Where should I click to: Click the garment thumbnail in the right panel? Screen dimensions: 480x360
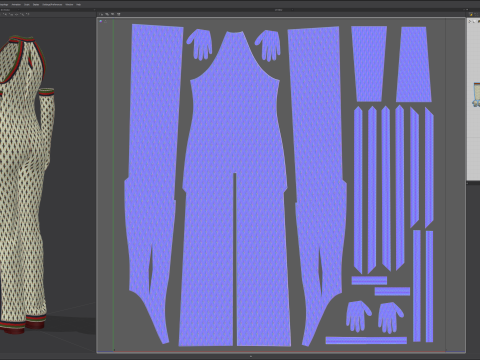click(x=476, y=95)
